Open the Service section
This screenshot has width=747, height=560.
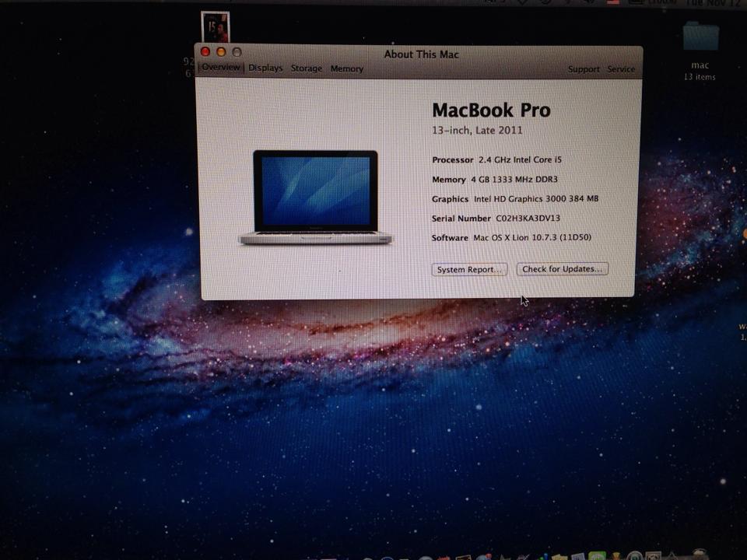tap(621, 69)
